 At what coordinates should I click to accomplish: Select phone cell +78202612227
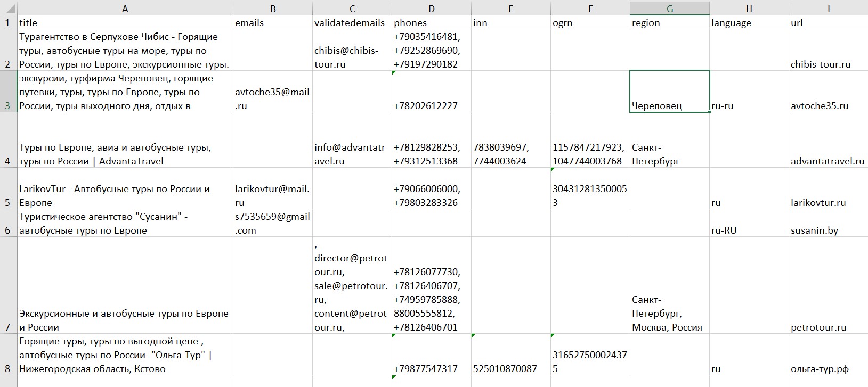tap(432, 92)
